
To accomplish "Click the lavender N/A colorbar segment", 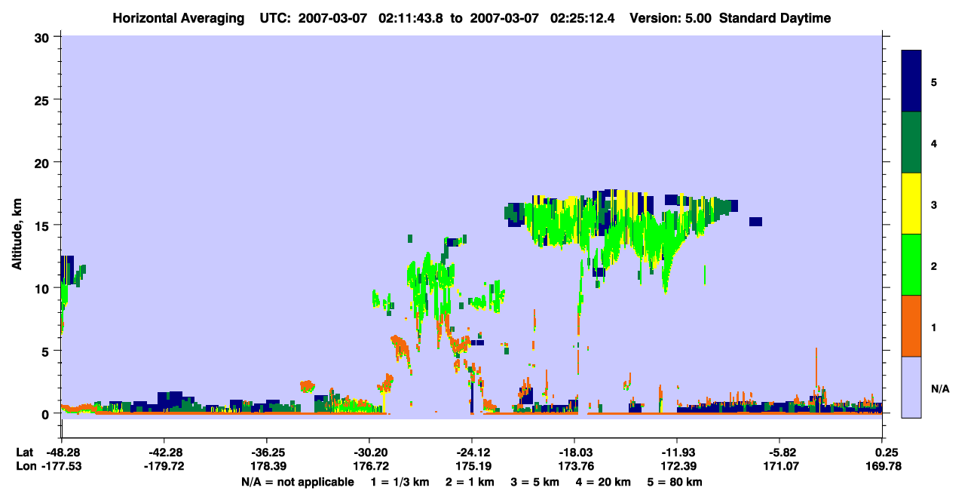I will (x=911, y=387).
